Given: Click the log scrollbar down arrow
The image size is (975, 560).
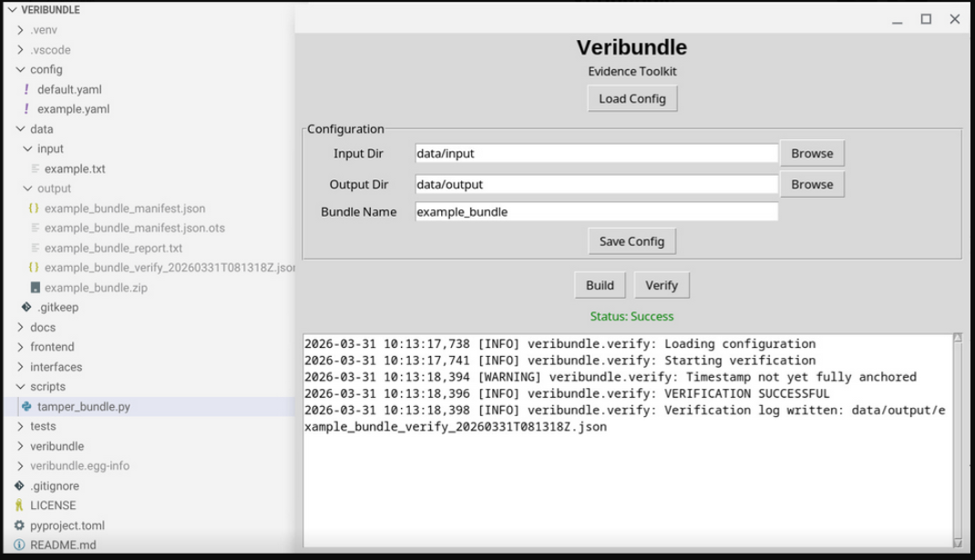Looking at the screenshot, I should (x=958, y=543).
